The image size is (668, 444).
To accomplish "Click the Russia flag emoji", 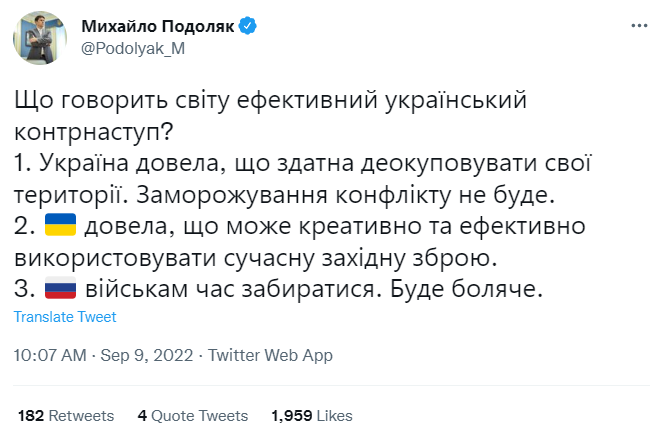I will point(59,289).
